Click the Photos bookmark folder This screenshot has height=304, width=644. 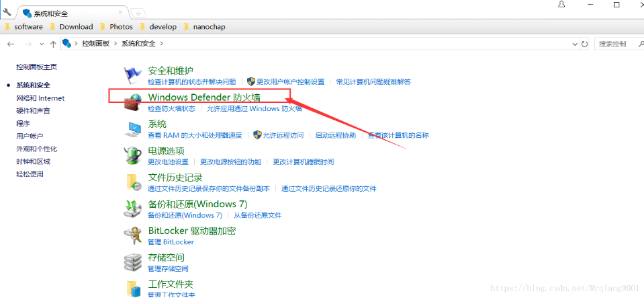tap(116, 27)
